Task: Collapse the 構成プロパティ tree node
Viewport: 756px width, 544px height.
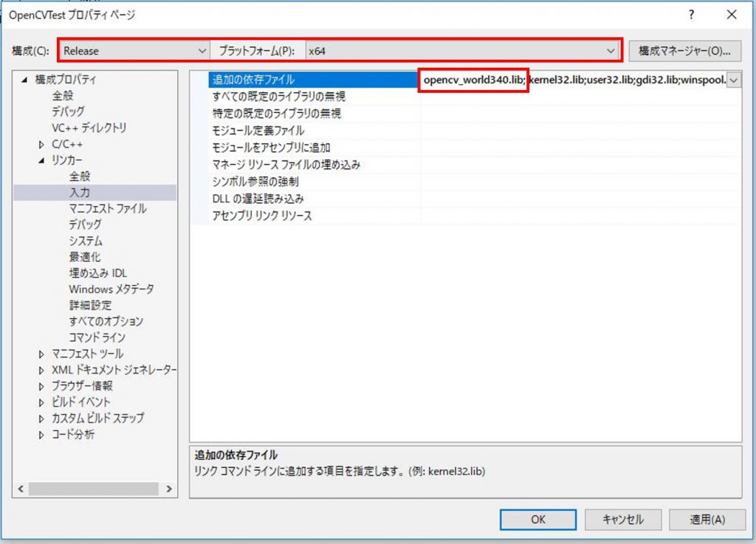Action: tap(25, 80)
